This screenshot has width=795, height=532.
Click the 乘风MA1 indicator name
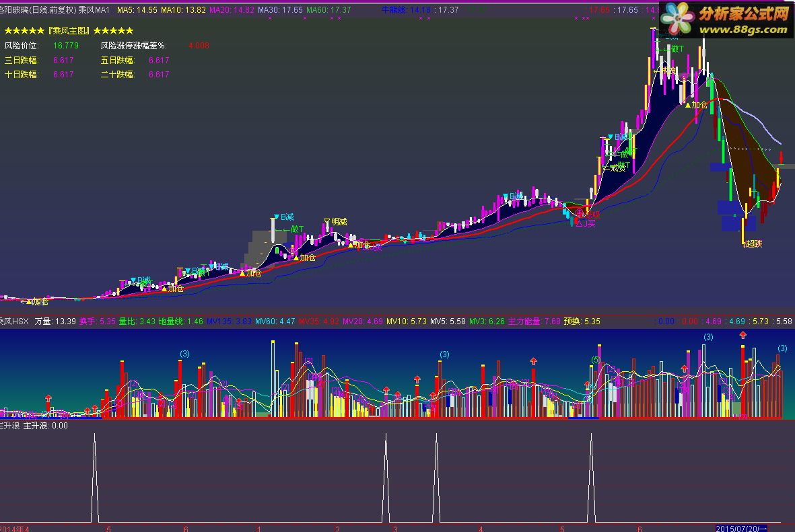(94, 9)
